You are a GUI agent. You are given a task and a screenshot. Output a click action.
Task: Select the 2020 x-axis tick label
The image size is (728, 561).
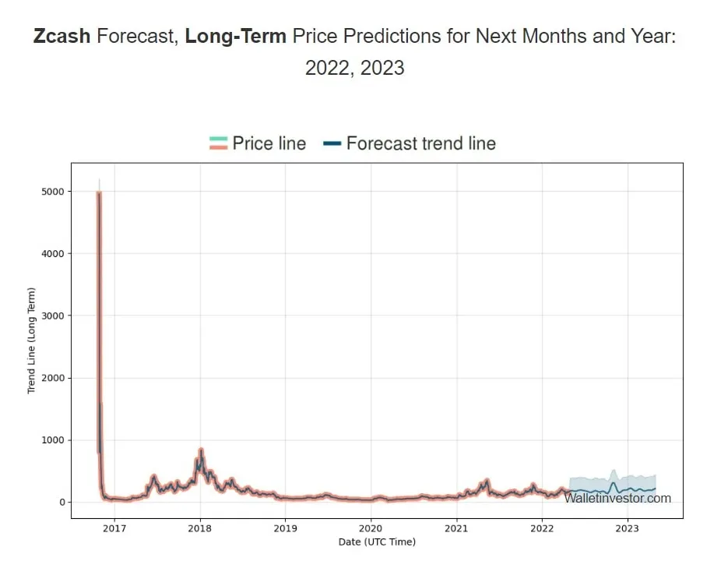pyautogui.click(x=371, y=528)
